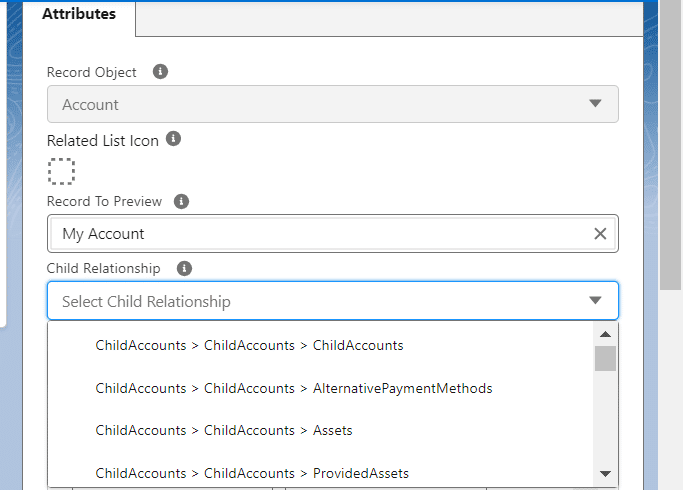Image resolution: width=683 pixels, height=490 pixels.
Task: Select the dashed Related List Icon placeholder
Action: 61,171
